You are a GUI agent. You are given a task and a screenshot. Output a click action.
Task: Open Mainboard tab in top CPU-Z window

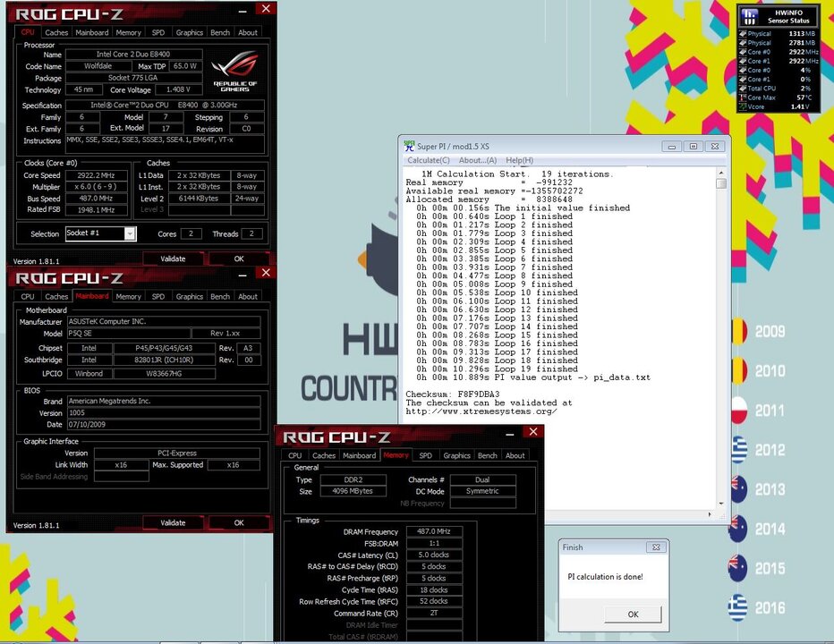point(91,32)
